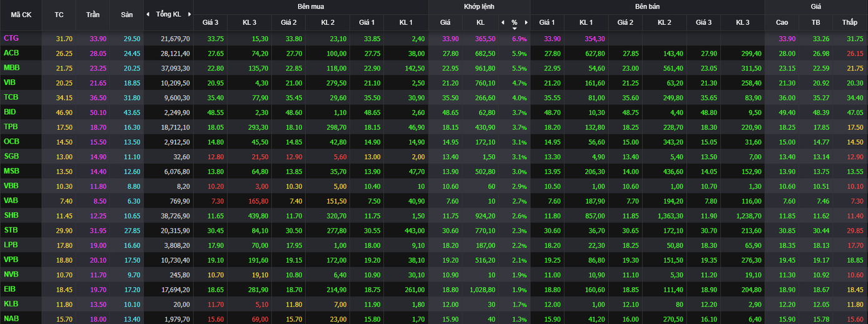Click the sort indicator under % header
Screen dimensions: 868x324
[515, 28]
